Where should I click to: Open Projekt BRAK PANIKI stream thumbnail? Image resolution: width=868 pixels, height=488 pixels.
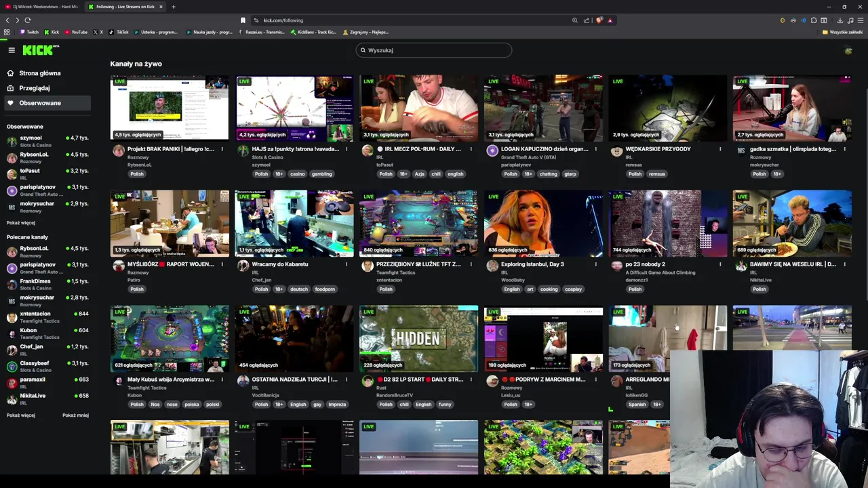click(170, 108)
